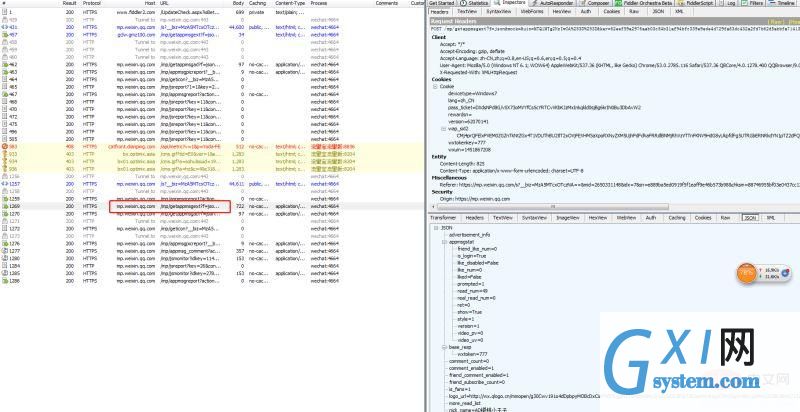Select the page icon of session 1

click(x=5, y=12)
